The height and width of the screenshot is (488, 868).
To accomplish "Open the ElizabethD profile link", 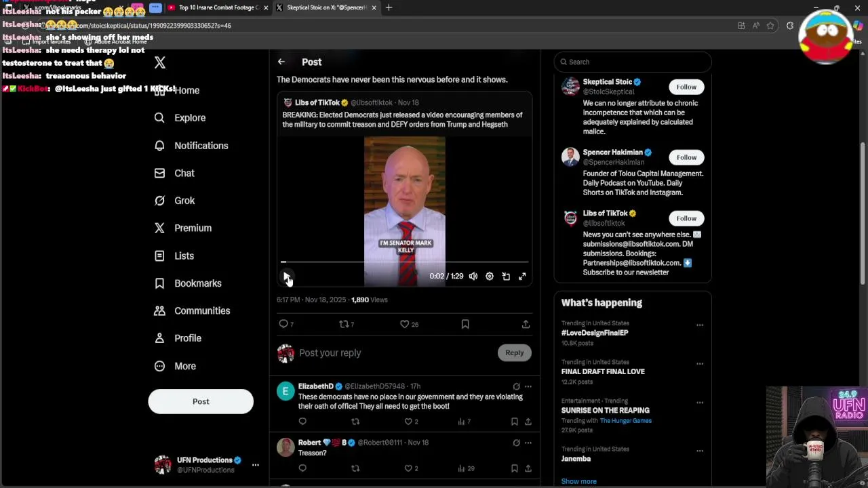I will click(x=315, y=386).
